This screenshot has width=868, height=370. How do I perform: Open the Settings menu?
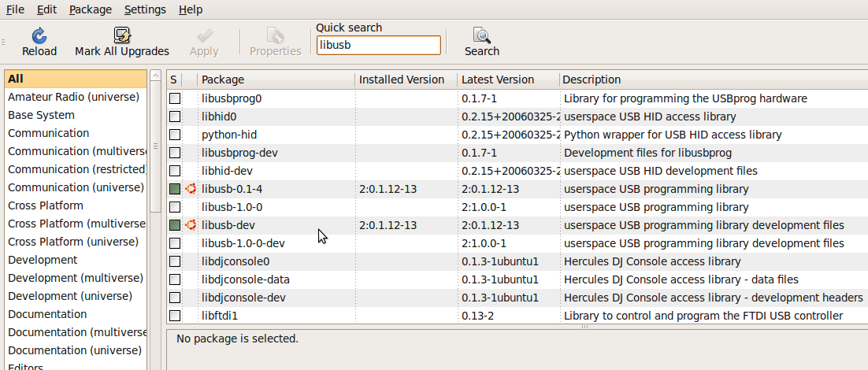145,9
